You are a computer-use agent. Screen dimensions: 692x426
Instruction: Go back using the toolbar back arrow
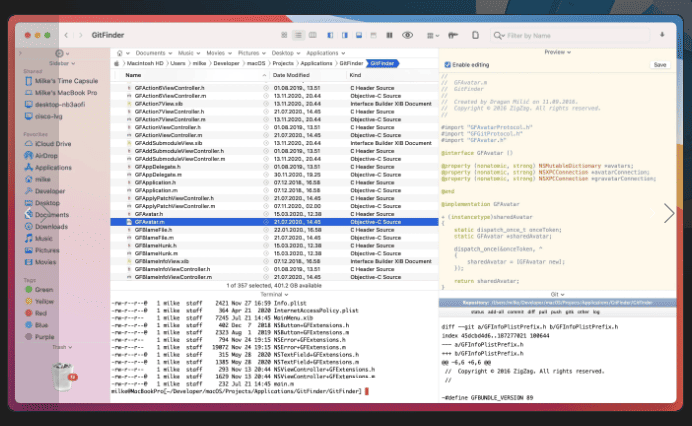(66, 35)
